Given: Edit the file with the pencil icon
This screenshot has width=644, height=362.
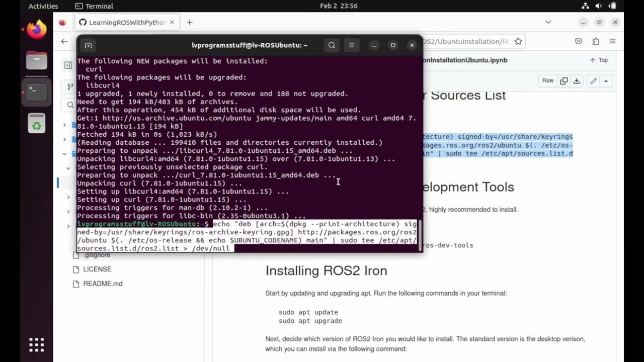Looking at the screenshot, I should (x=594, y=81).
